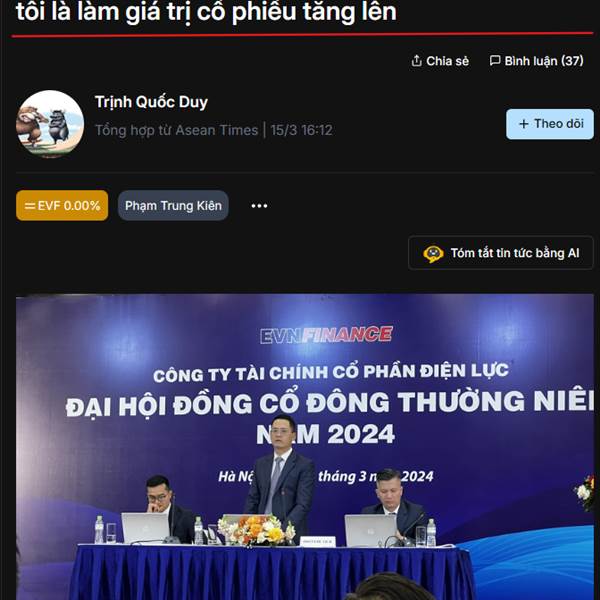Click the Tổng hợp từ Asean Times source text
Screen dimensions: 600x600
point(176,130)
